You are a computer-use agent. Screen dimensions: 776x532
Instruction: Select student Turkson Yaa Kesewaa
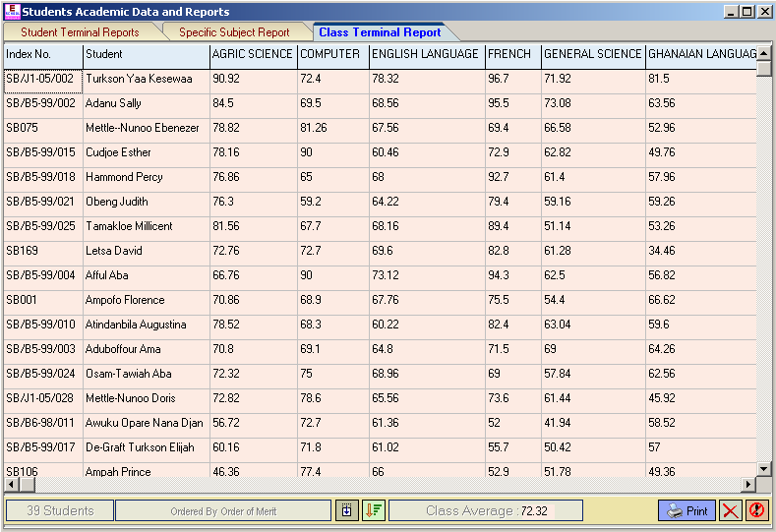146,82
